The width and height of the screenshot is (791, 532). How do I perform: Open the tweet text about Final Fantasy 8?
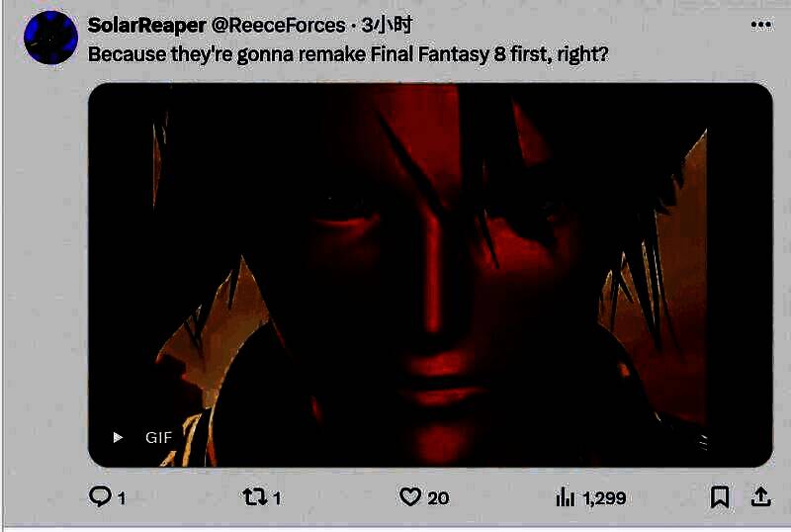tap(348, 54)
